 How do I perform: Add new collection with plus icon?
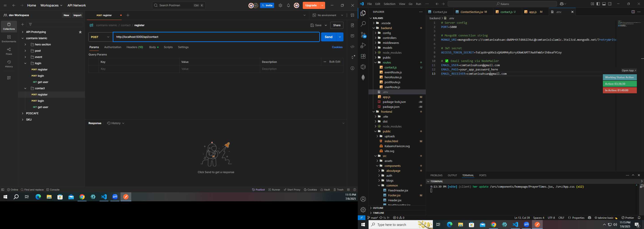(x=23, y=25)
